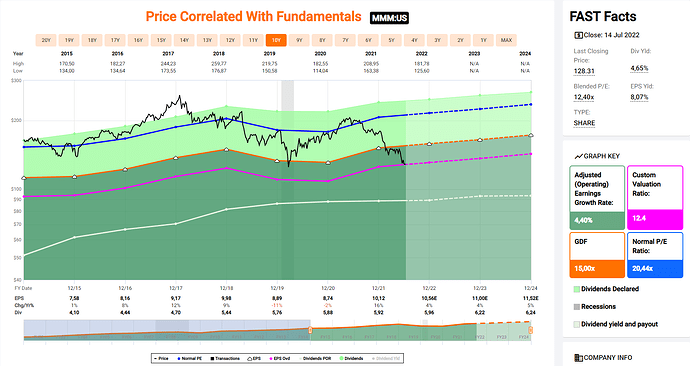Switch to the 11Y range
The image size is (690, 366).
253,40
